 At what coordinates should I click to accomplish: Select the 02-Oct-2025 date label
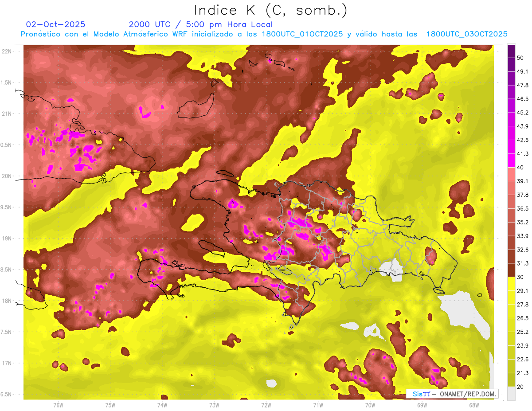[x=55, y=24]
